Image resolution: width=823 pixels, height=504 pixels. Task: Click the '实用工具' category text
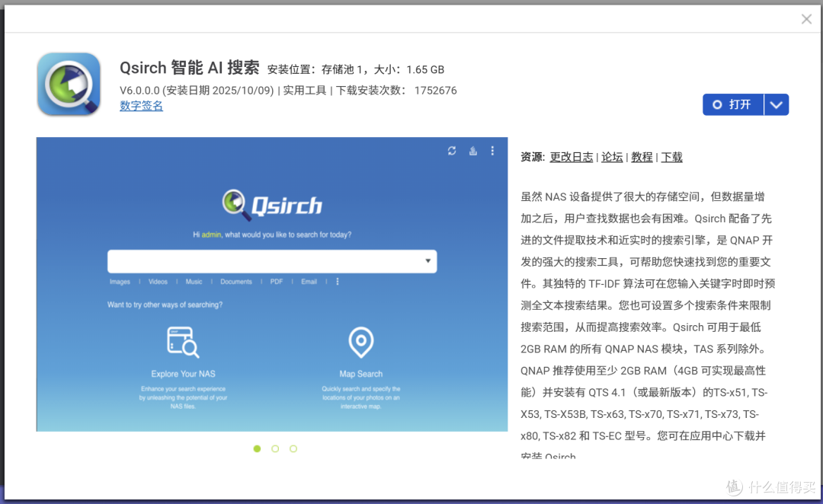coord(305,90)
